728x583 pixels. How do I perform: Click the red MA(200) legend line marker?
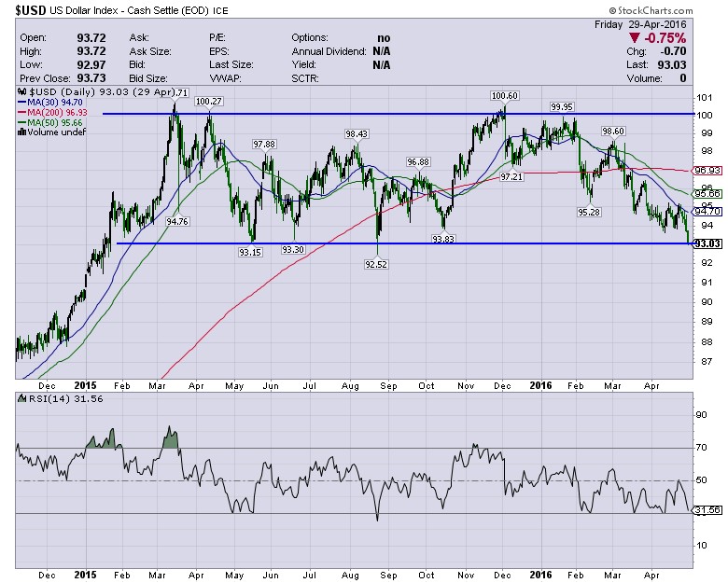click(x=21, y=113)
